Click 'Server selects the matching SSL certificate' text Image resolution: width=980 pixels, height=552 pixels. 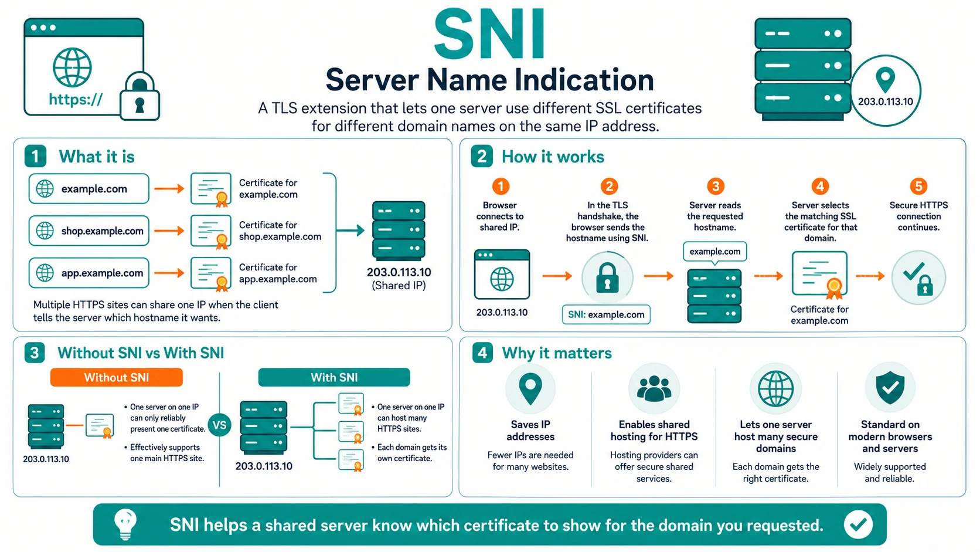point(821,221)
